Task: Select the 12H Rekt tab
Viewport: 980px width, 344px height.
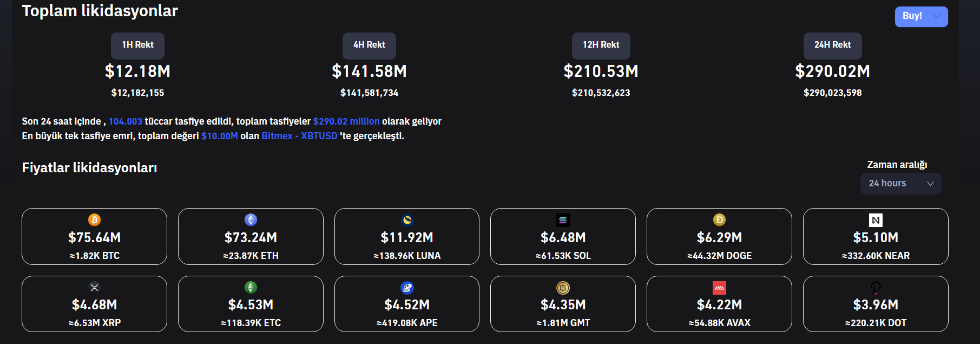Action: tap(601, 46)
